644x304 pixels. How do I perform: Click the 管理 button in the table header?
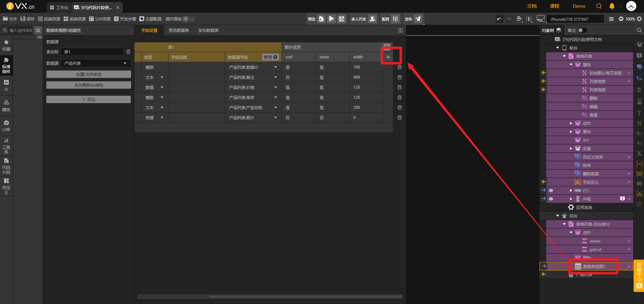click(271, 57)
